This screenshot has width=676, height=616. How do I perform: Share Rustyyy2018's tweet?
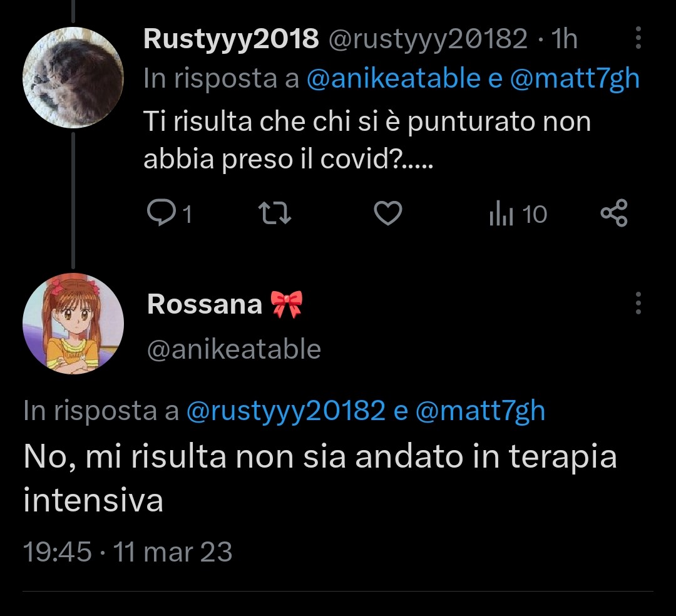point(613,215)
